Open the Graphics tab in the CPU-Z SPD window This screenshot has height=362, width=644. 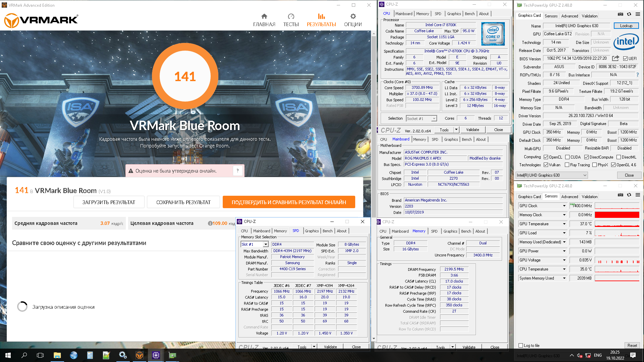(312, 231)
